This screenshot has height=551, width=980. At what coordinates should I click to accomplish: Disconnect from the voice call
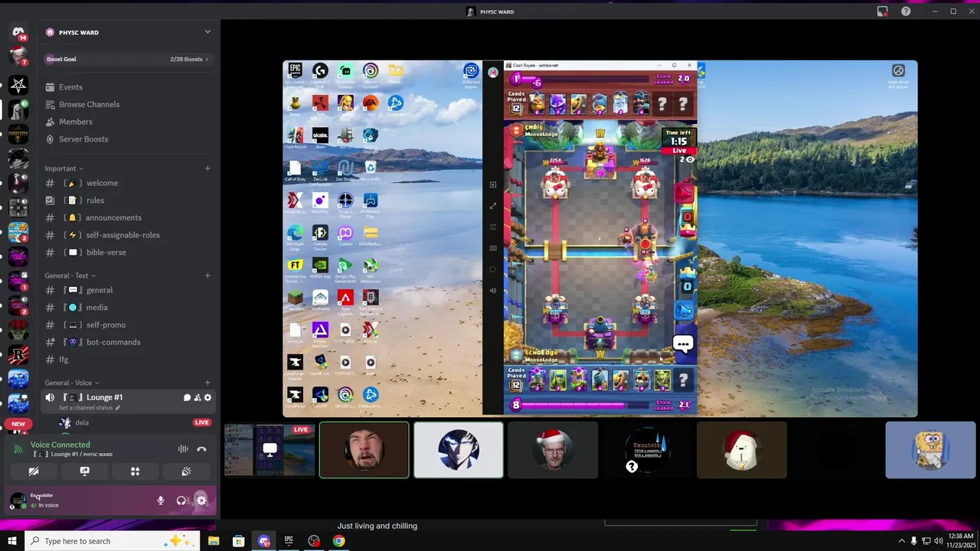201,449
